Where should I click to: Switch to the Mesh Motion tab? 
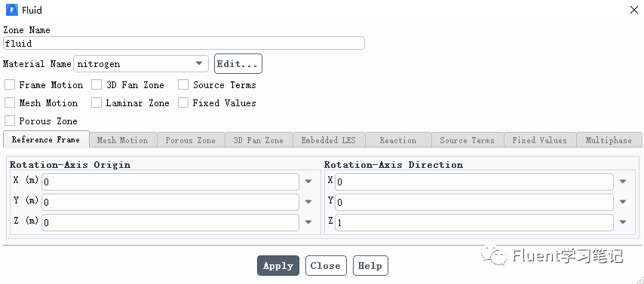123,140
